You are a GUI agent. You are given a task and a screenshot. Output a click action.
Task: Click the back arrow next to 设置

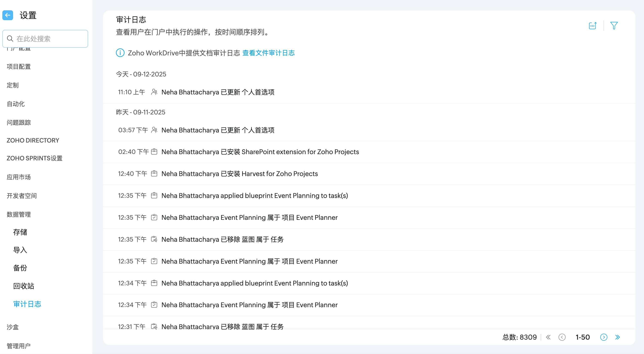pyautogui.click(x=8, y=15)
